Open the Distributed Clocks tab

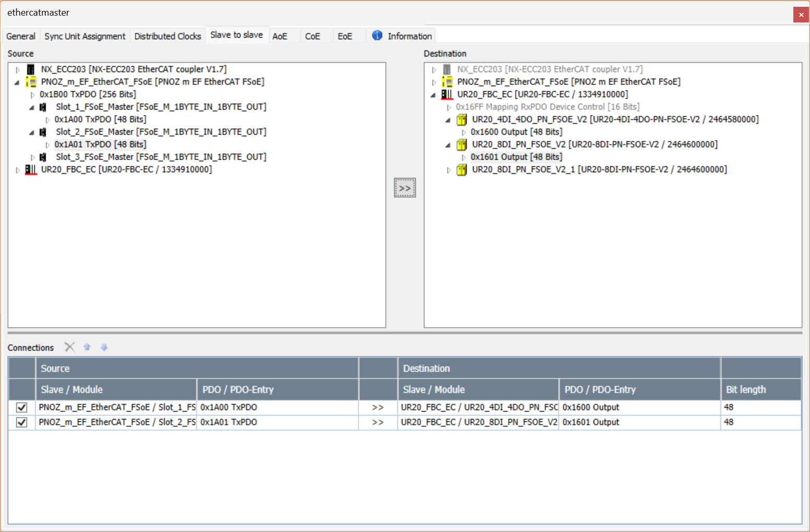(167, 36)
